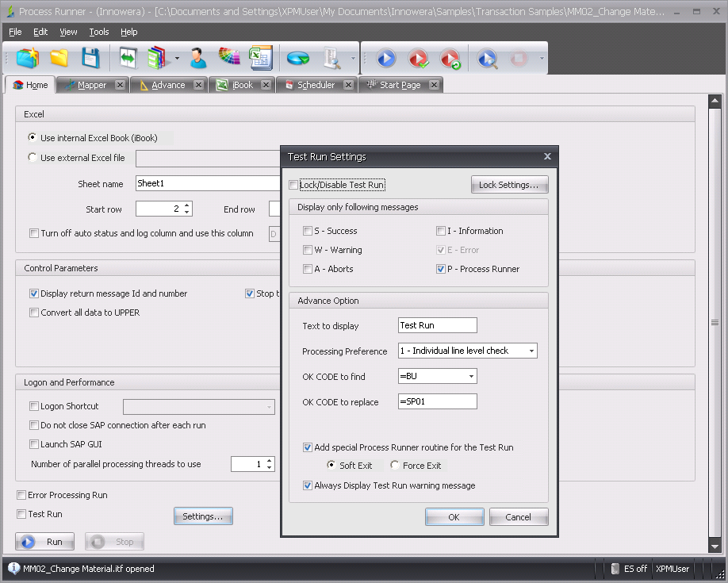Close the Test Run Settings dialog
Screen dimensions: 728x583
(x=547, y=157)
